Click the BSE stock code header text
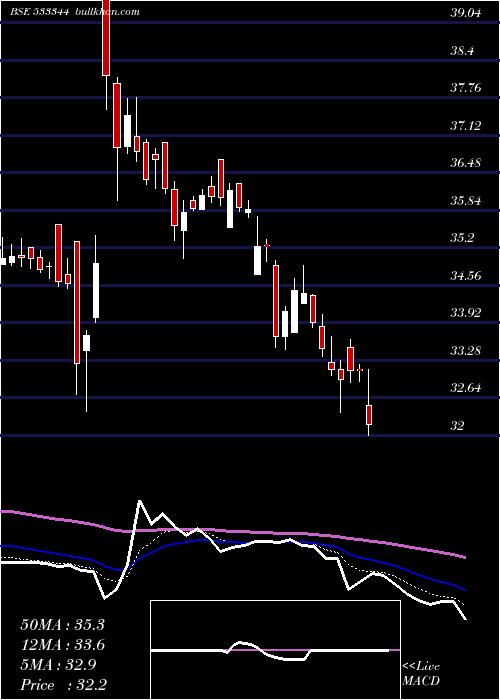 [39, 12]
